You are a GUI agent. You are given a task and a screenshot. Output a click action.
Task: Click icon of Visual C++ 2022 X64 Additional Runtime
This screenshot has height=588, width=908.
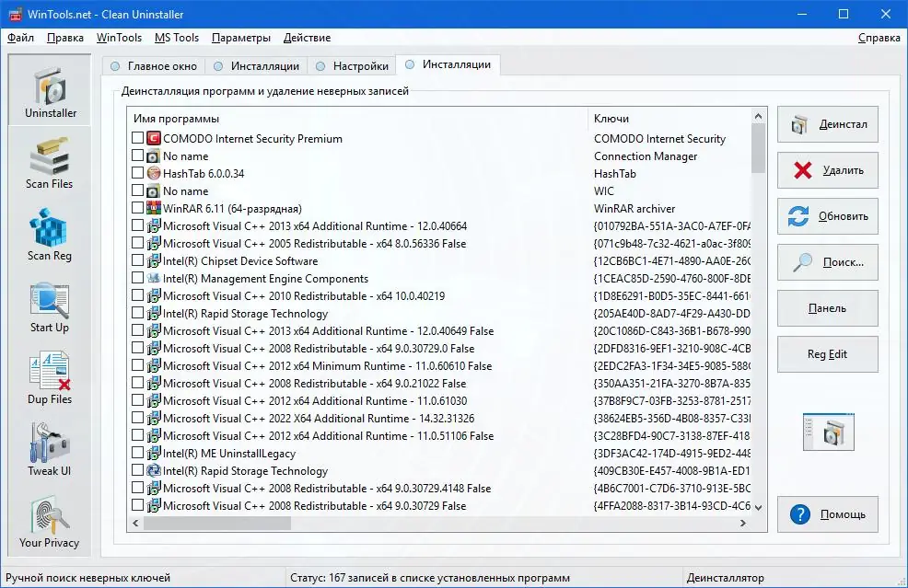pos(154,418)
